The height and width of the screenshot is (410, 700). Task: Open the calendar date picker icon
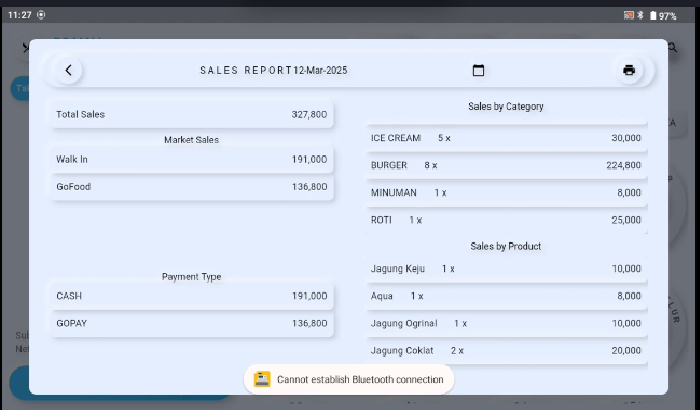(x=478, y=70)
